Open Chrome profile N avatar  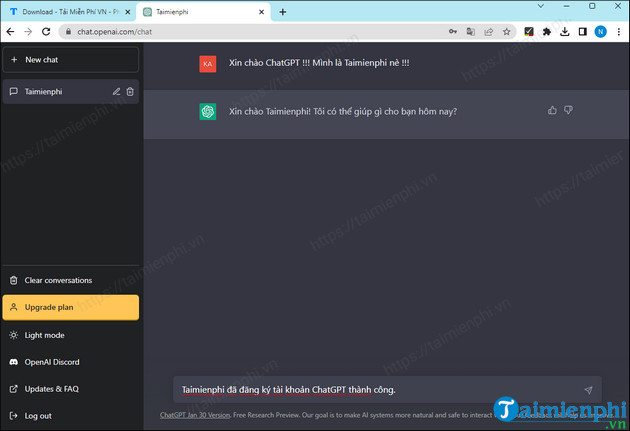601,31
